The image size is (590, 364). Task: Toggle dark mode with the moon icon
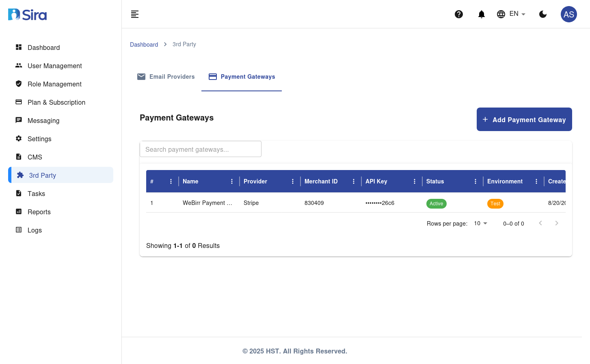coord(543,14)
